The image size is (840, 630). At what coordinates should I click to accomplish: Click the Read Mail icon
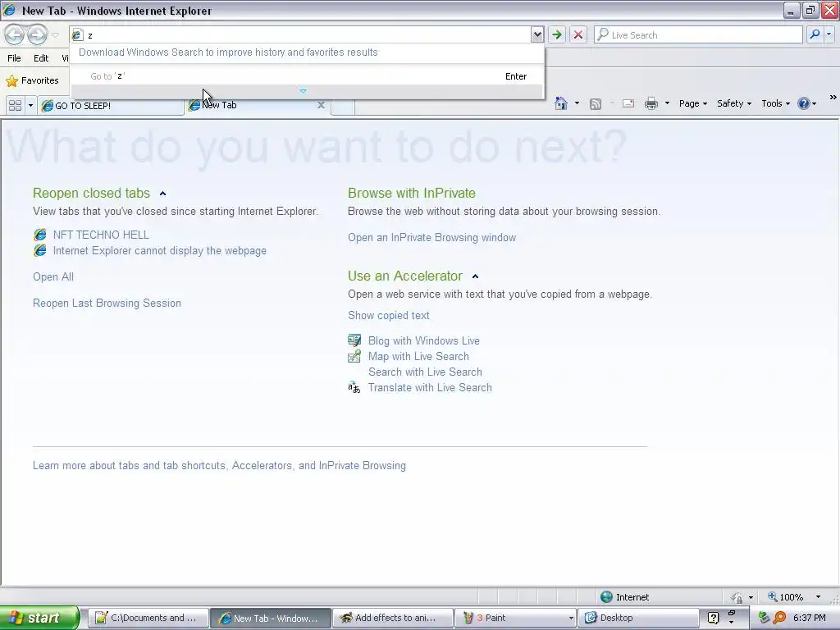coord(628,103)
